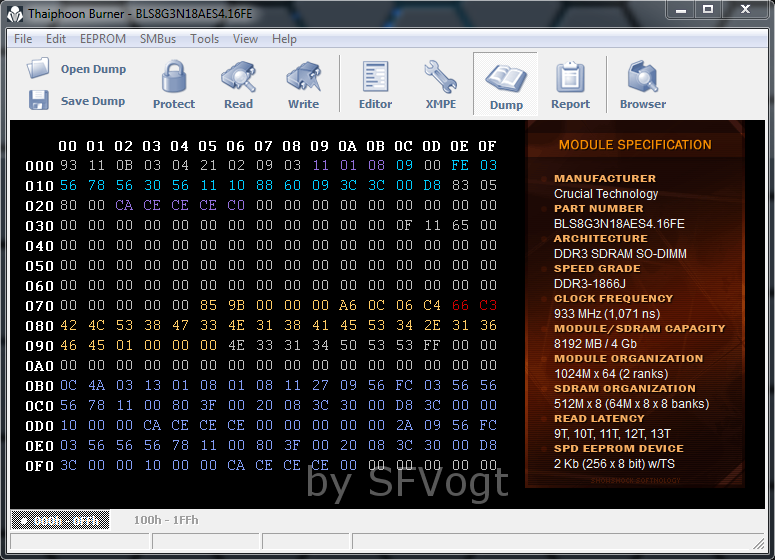Click the Save Dump floppy disk icon
This screenshot has width=775, height=560.
point(39,100)
